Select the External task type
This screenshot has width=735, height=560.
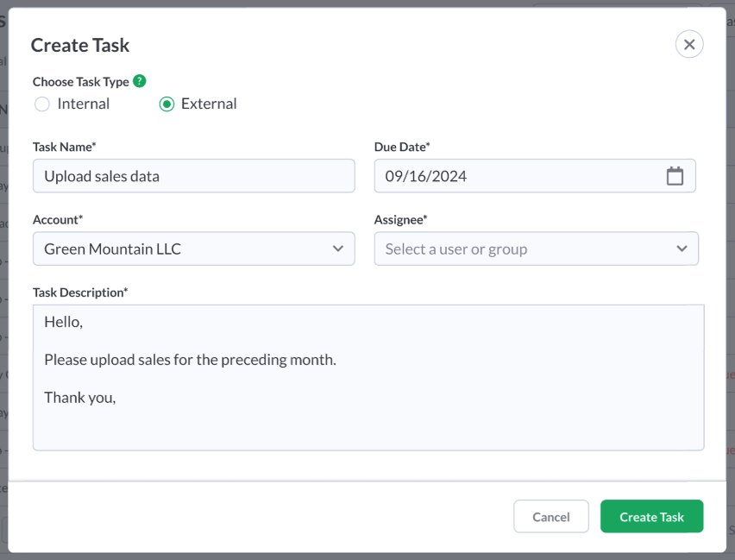(166, 104)
